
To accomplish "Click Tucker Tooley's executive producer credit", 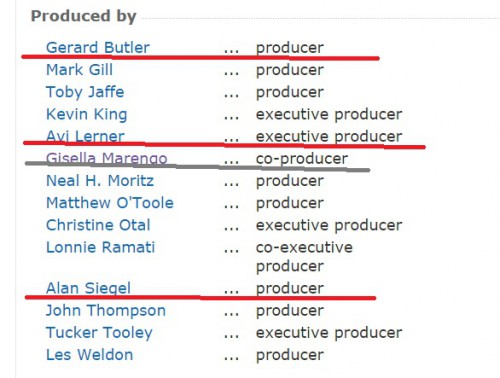I will tap(329, 333).
